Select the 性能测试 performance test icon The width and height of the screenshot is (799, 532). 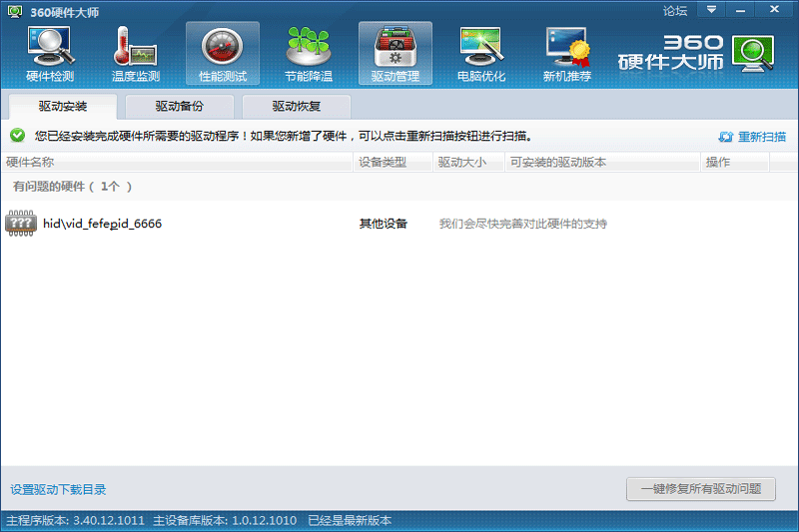point(222,53)
